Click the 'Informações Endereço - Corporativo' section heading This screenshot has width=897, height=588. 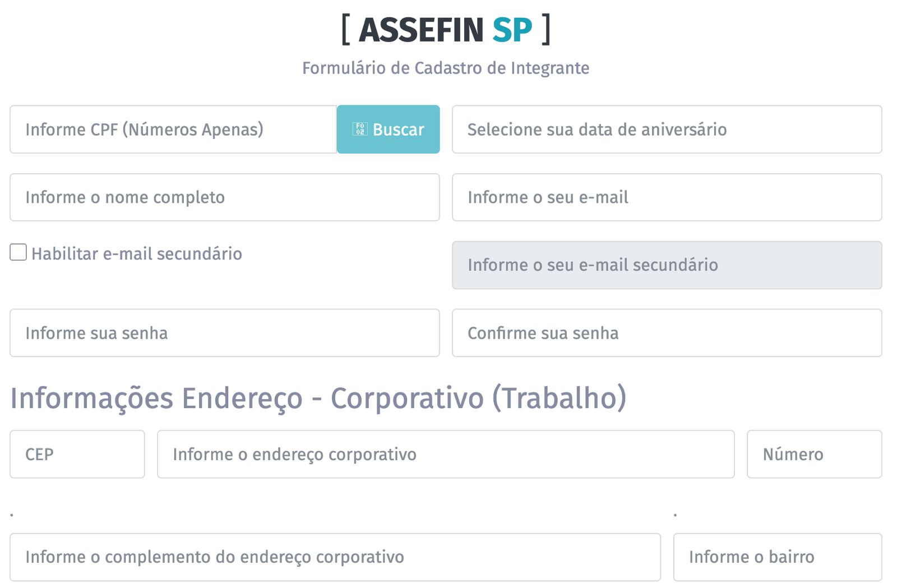pyautogui.click(x=318, y=398)
